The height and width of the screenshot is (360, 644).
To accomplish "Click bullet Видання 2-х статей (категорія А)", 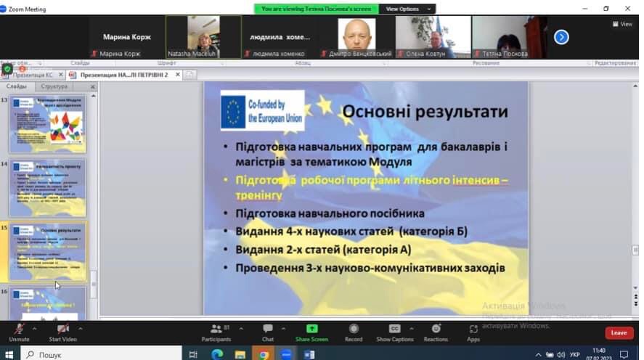I will (323, 250).
